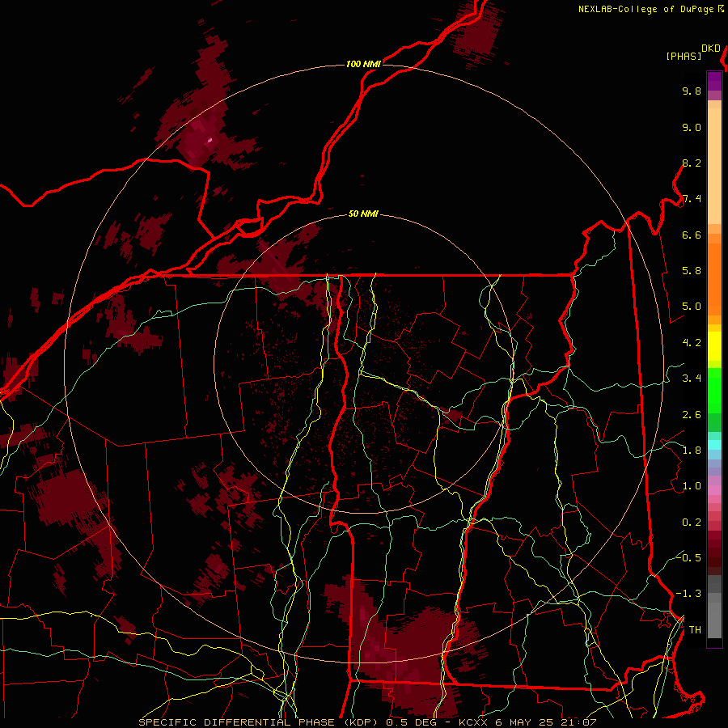Click the 5.0 value on the color scale
This screenshot has width=728, height=728.
pyautogui.click(x=692, y=307)
